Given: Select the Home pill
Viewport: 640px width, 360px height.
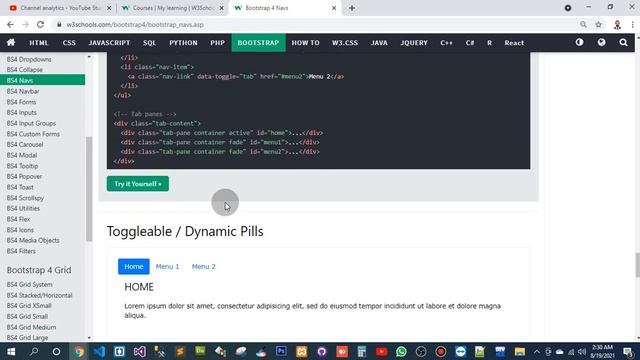Looking at the screenshot, I should tap(133, 267).
